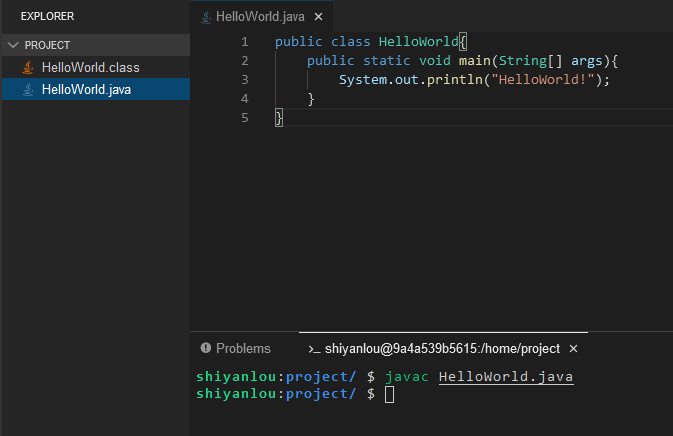Collapse the PROJECT folder chevron
The width and height of the screenshot is (673, 436).
tap(13, 45)
